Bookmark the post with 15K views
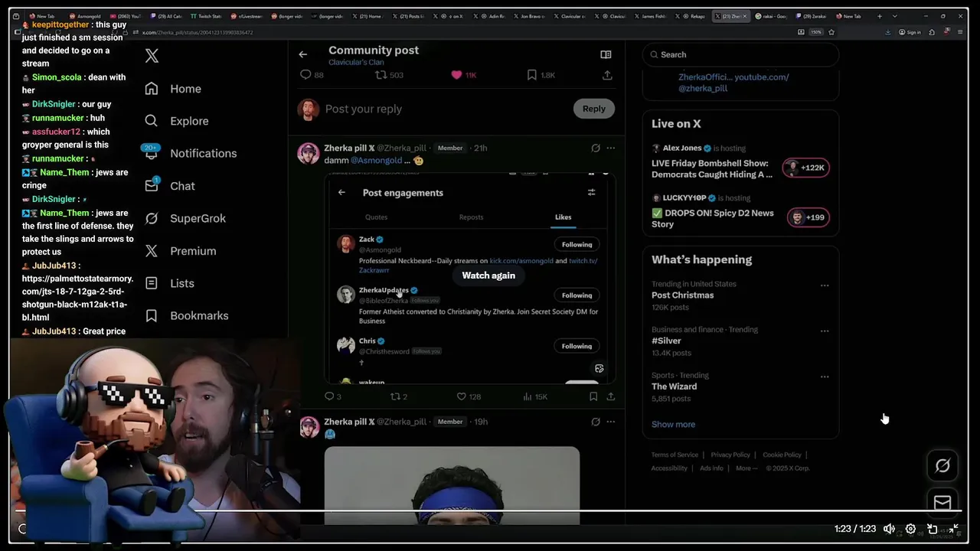This screenshot has height=551, width=980. point(593,396)
